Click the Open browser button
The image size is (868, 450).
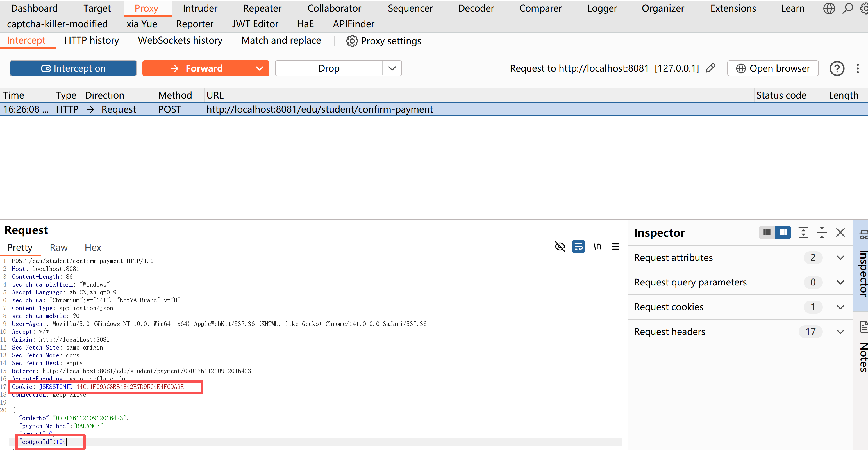point(773,68)
